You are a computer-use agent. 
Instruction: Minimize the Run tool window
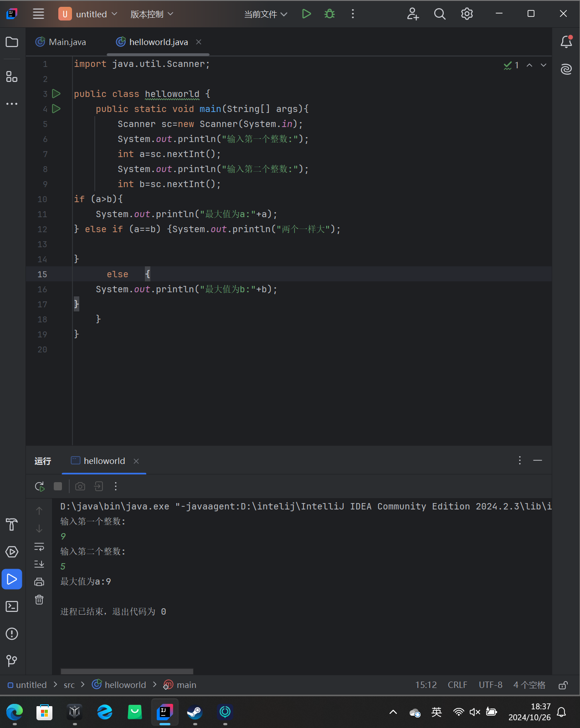(x=538, y=460)
